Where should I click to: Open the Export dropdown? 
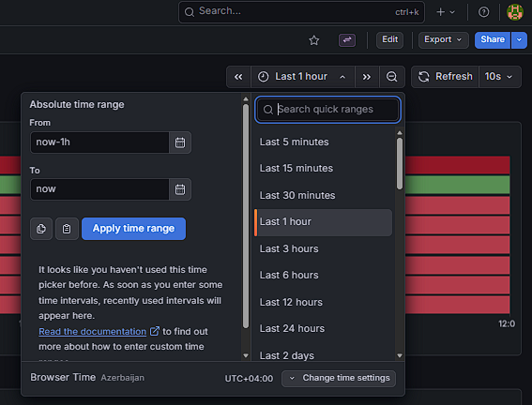[444, 40]
